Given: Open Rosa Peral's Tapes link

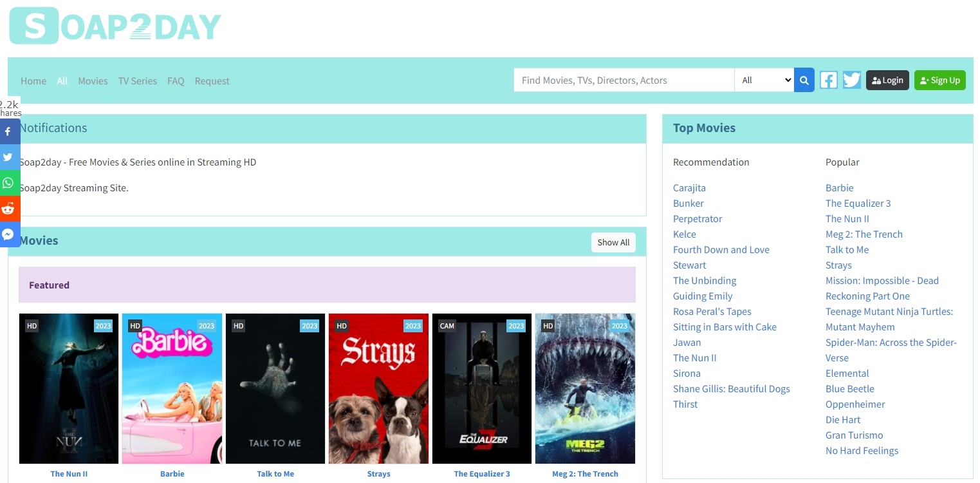Looking at the screenshot, I should pyautogui.click(x=712, y=312).
